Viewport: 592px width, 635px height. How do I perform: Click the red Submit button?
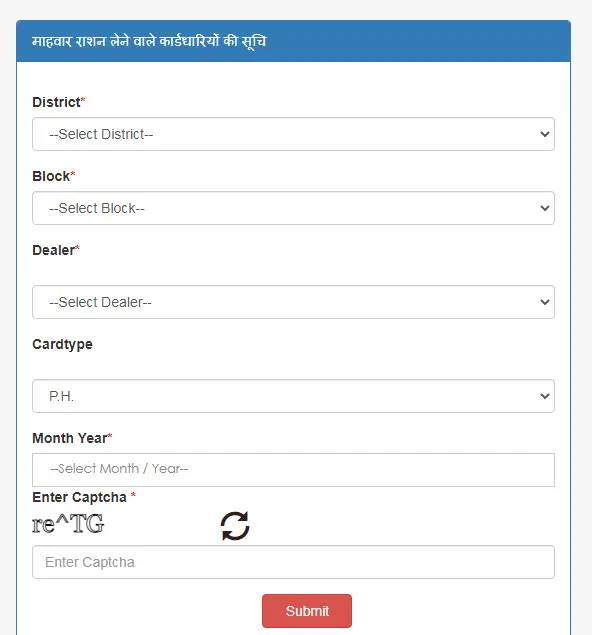coord(307,611)
